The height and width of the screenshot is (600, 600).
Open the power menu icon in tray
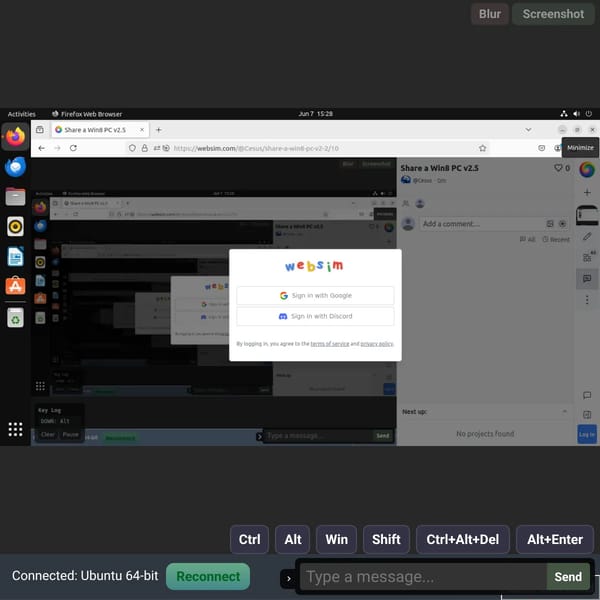[x=589, y=114]
